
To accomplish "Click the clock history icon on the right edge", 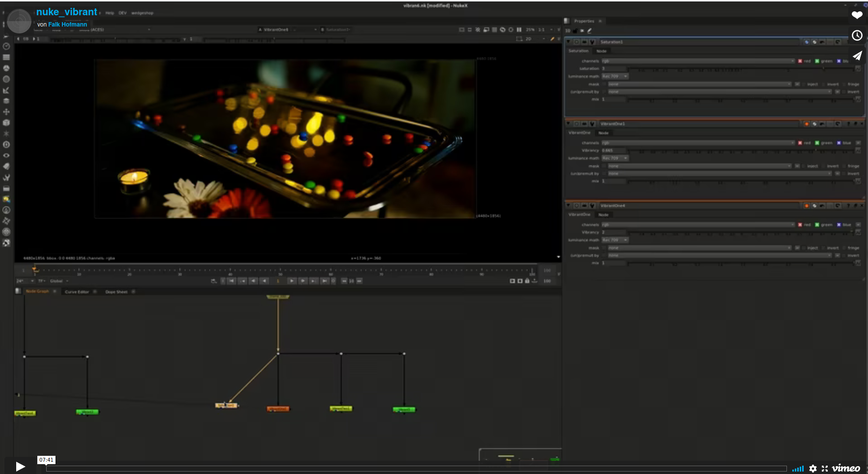I will point(857,35).
